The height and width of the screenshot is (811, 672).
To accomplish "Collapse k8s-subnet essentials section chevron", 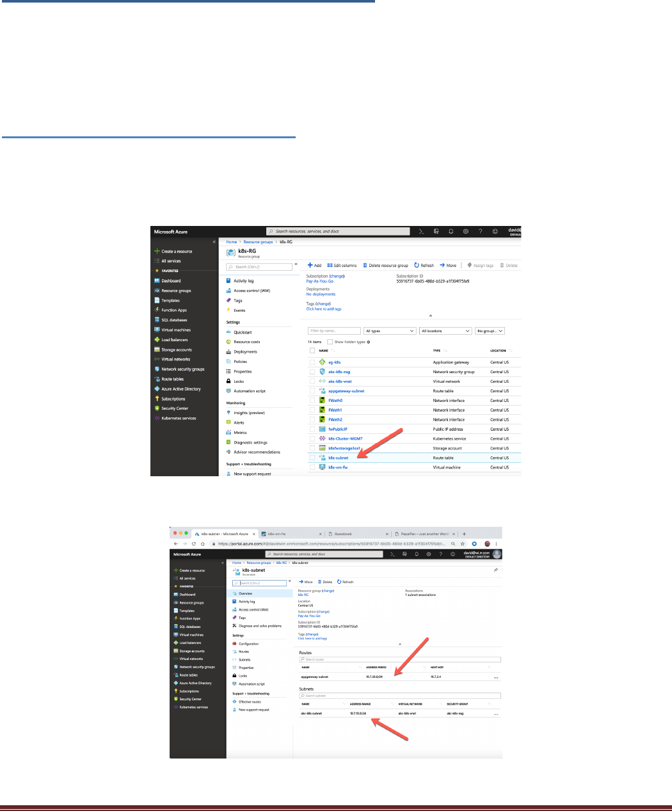I will coord(400,643).
